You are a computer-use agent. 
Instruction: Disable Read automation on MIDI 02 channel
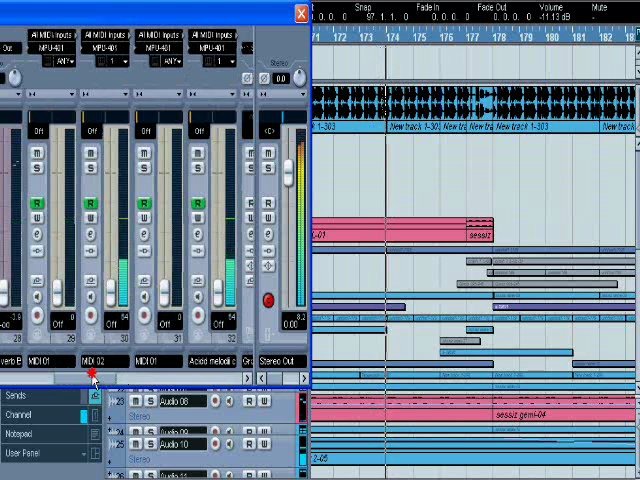(91, 203)
